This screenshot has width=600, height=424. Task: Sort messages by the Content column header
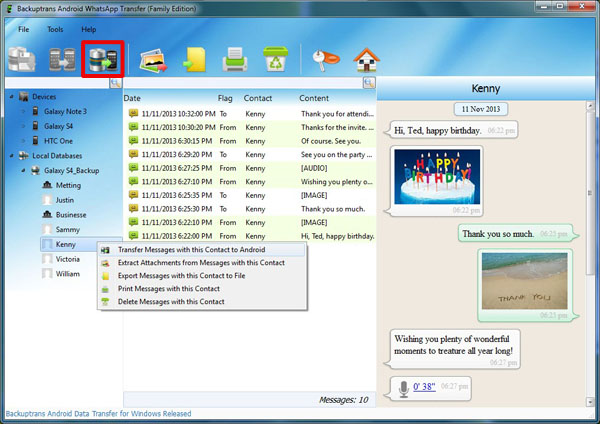click(x=314, y=98)
